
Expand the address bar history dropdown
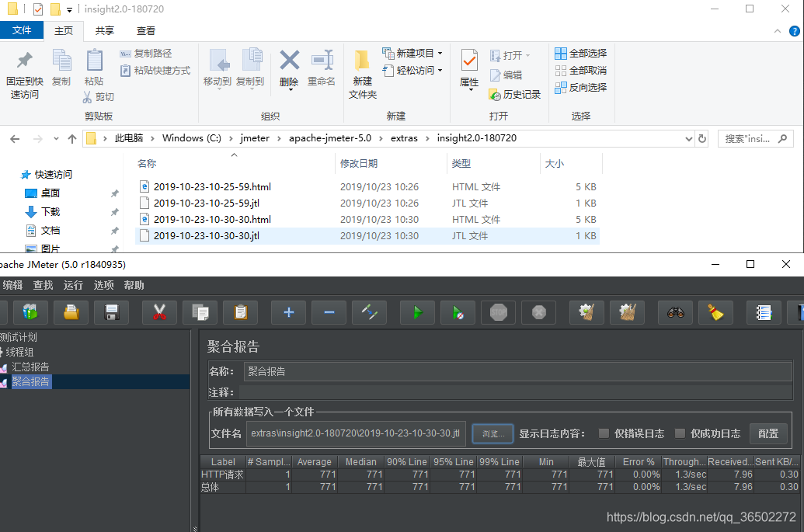[x=688, y=139]
